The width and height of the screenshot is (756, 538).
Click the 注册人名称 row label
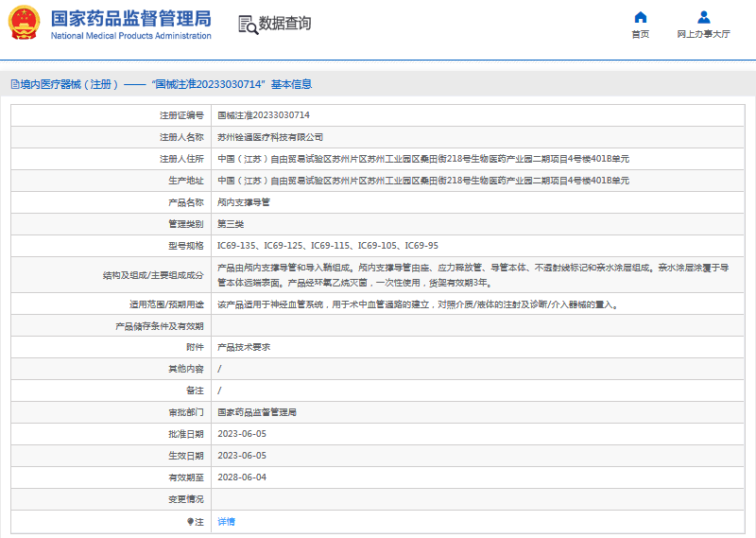click(181, 137)
